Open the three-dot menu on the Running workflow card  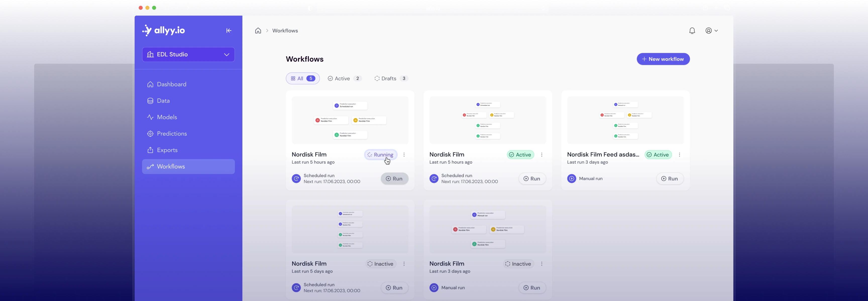pos(404,155)
